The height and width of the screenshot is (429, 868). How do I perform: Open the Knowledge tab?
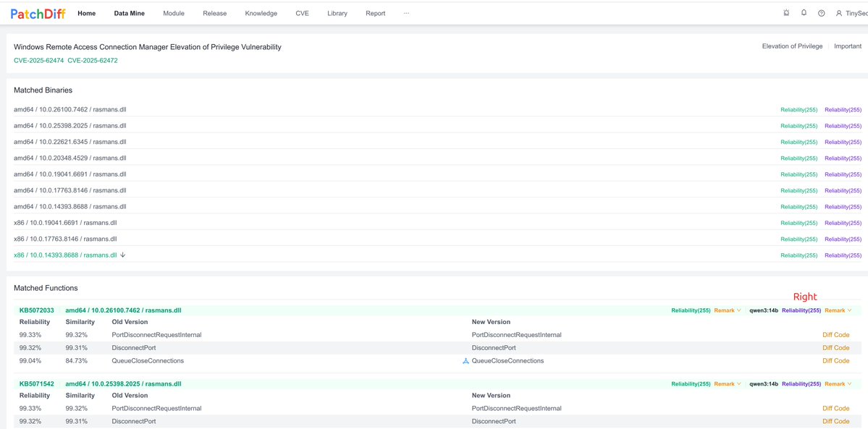[x=261, y=13]
